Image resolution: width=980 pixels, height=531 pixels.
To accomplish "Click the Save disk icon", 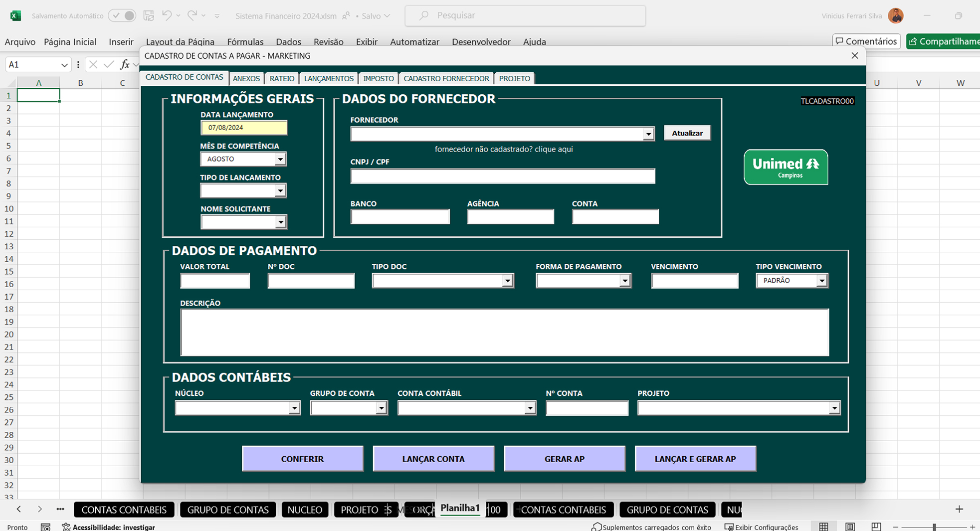I will click(149, 15).
